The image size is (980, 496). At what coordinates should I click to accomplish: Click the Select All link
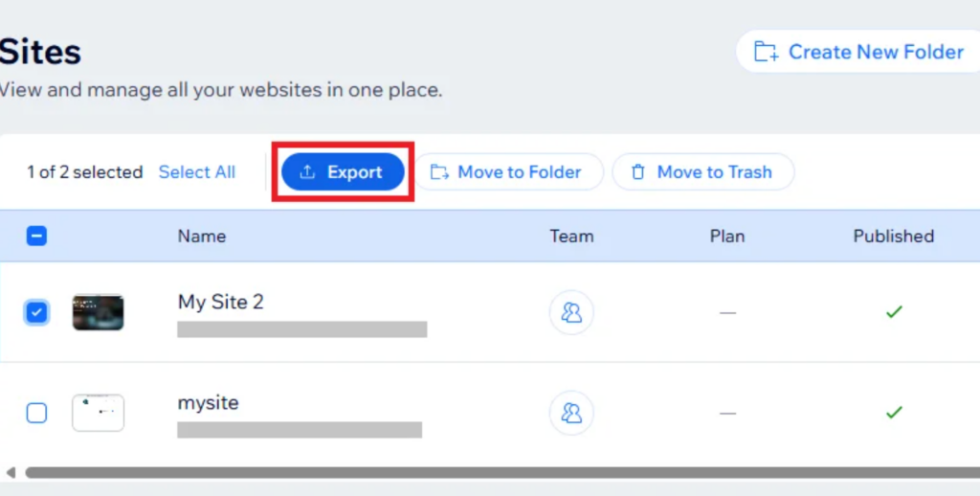click(196, 172)
